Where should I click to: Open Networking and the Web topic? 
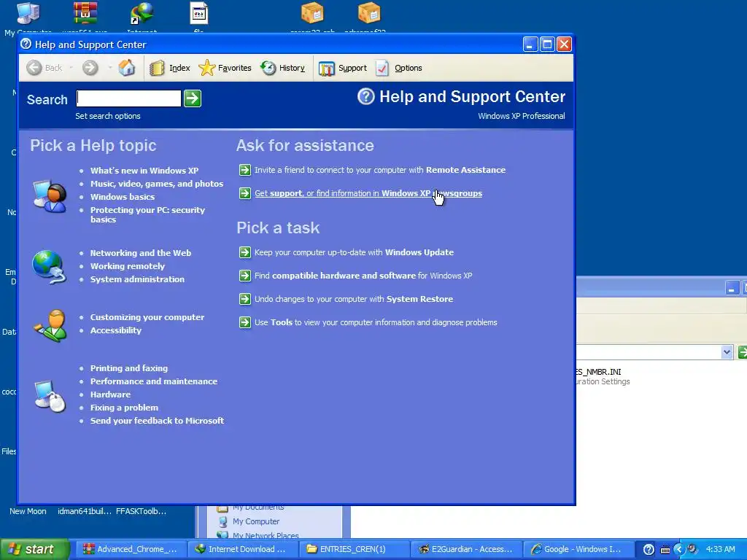(x=141, y=253)
